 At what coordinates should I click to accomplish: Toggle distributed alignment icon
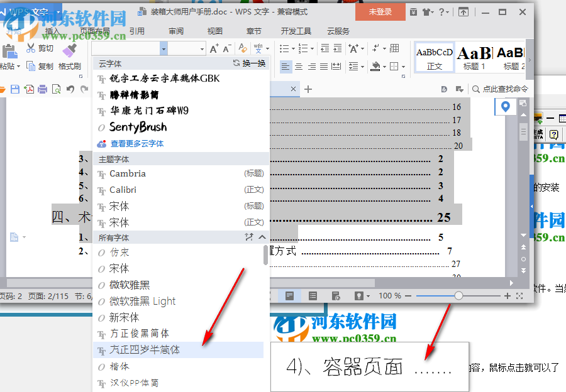[336, 67]
